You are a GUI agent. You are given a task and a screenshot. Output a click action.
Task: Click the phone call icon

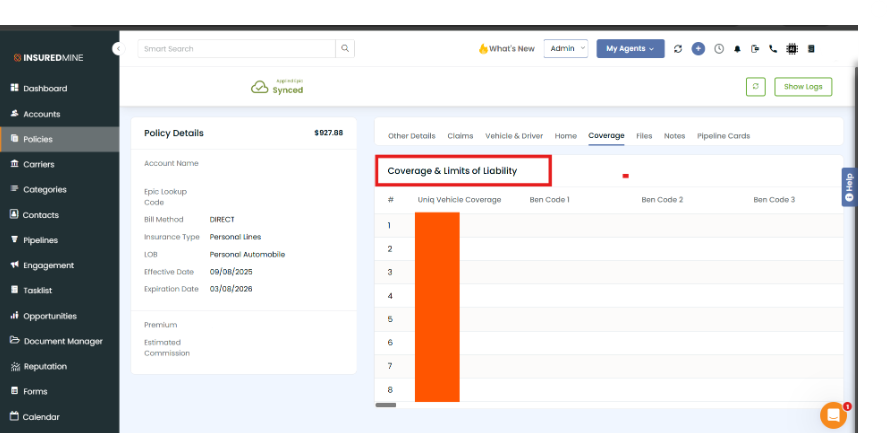pos(773,48)
